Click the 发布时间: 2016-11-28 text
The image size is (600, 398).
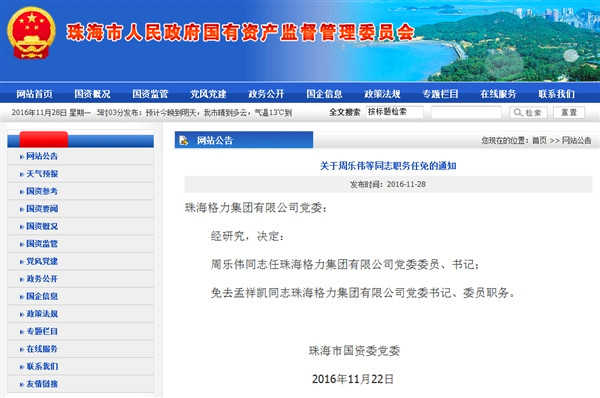pos(388,184)
